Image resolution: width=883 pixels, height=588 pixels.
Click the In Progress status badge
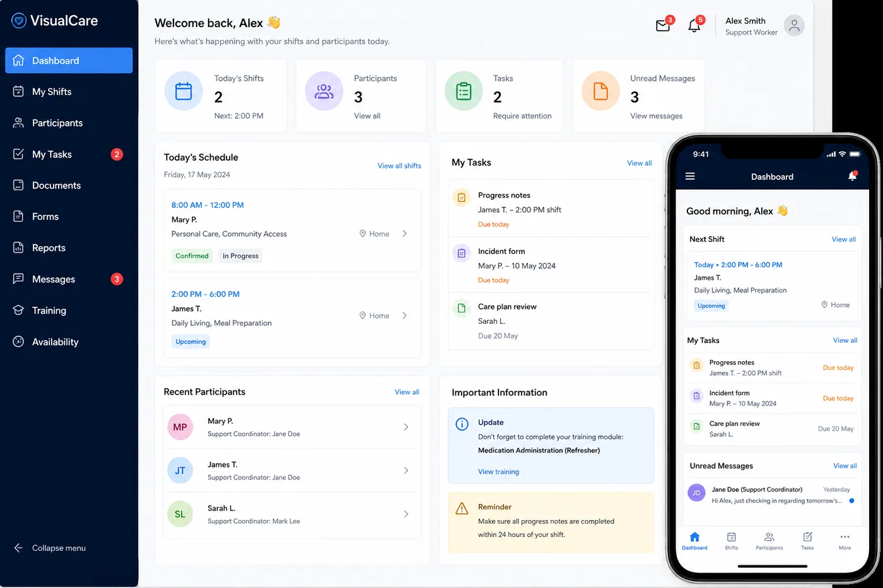240,256
